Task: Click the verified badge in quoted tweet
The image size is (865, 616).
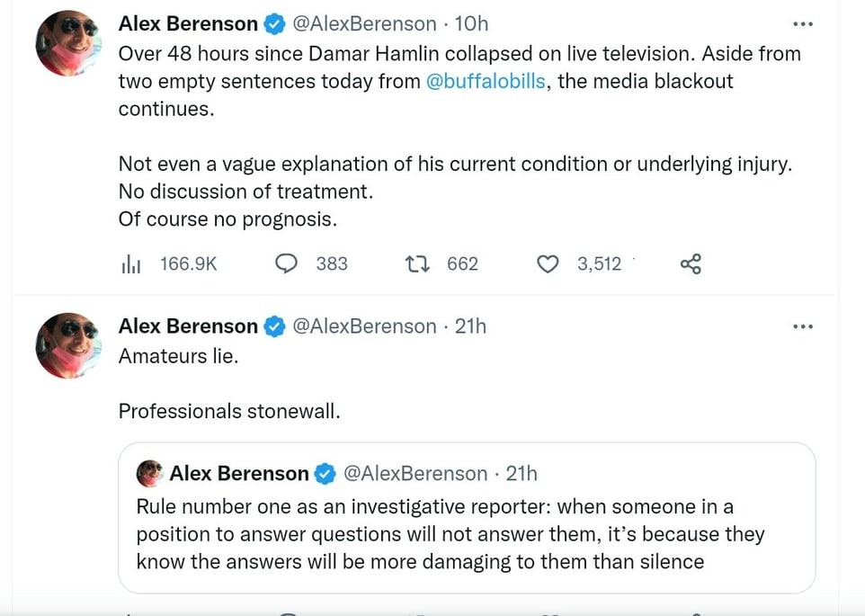Action: [x=325, y=474]
